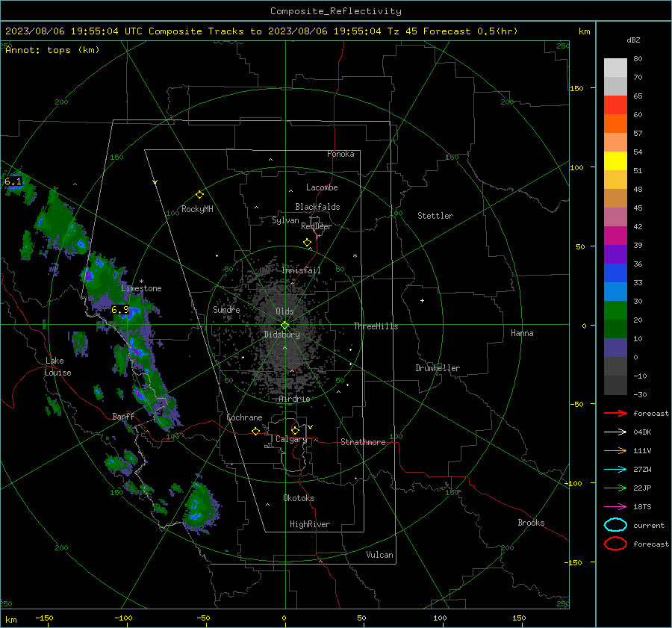Click the dBZ label above the color scale
Viewport: 672px width, 628px height.
coord(633,40)
